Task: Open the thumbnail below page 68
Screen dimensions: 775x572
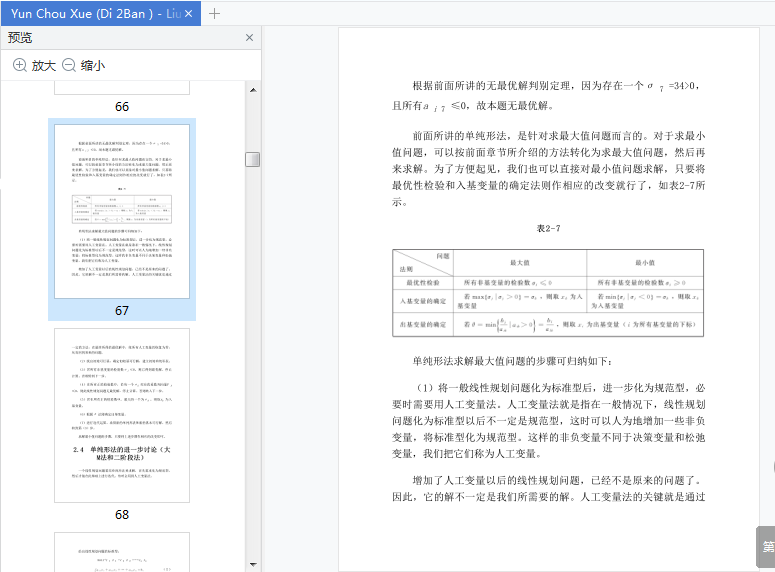Action: (x=122, y=552)
